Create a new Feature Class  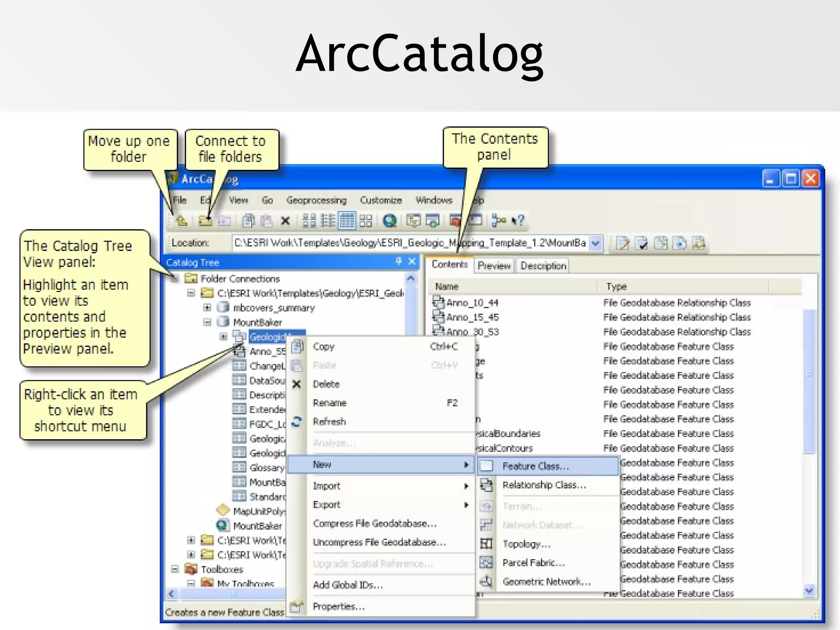click(x=548, y=466)
